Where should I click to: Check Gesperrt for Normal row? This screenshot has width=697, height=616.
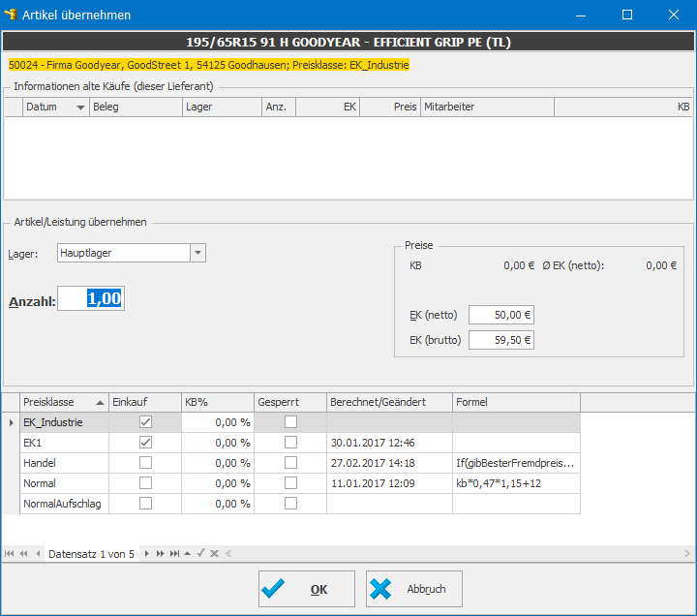click(x=290, y=483)
